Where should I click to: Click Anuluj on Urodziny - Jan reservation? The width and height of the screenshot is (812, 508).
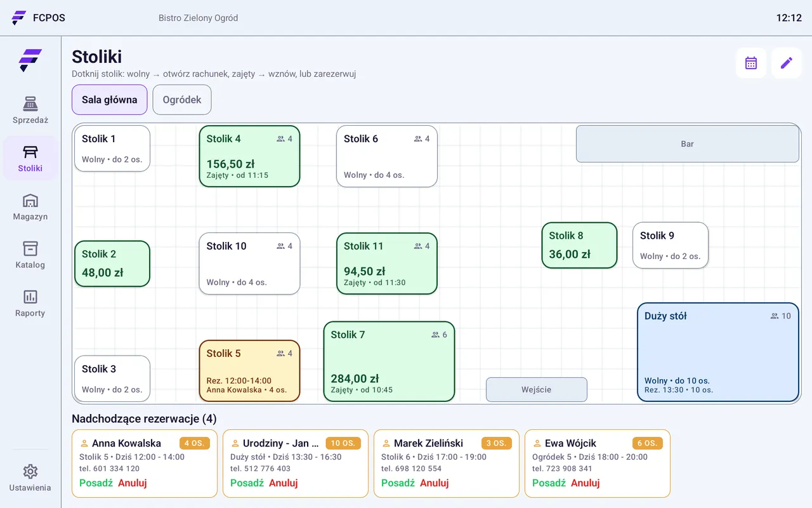284,483
